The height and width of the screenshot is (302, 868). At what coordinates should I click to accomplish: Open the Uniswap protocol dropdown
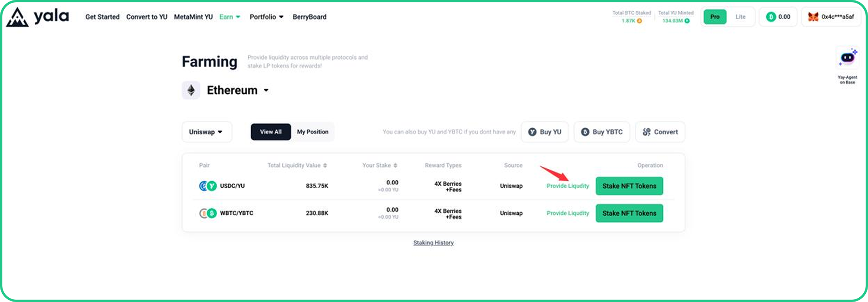click(x=207, y=132)
